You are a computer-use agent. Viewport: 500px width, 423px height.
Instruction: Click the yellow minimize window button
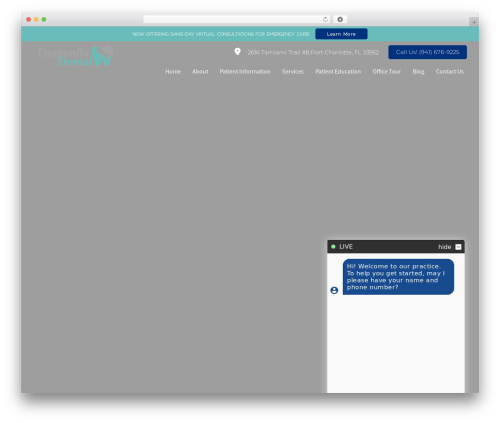point(36,19)
